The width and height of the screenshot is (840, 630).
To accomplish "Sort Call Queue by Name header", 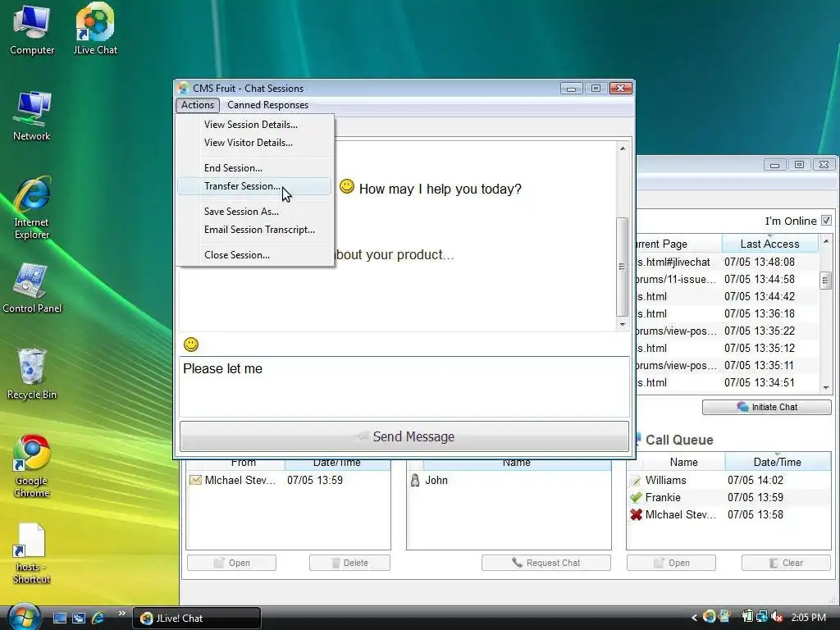I will click(683, 462).
